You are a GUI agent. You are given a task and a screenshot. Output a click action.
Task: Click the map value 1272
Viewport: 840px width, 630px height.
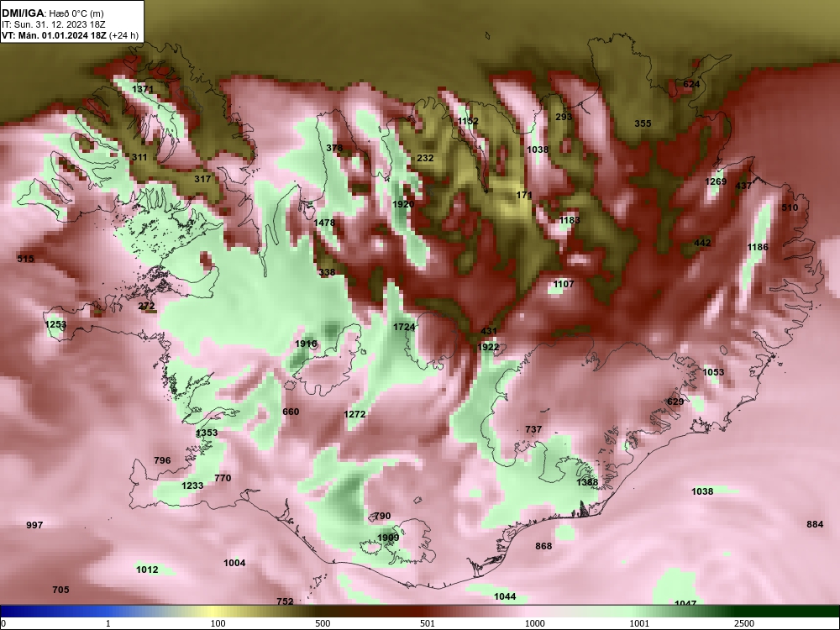(354, 414)
